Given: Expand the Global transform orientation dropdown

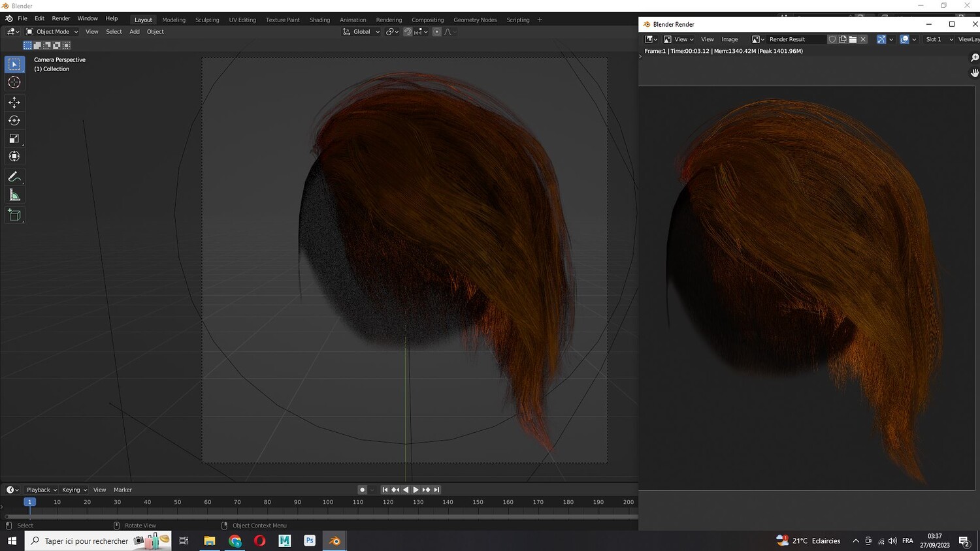Looking at the screenshot, I should tap(361, 32).
